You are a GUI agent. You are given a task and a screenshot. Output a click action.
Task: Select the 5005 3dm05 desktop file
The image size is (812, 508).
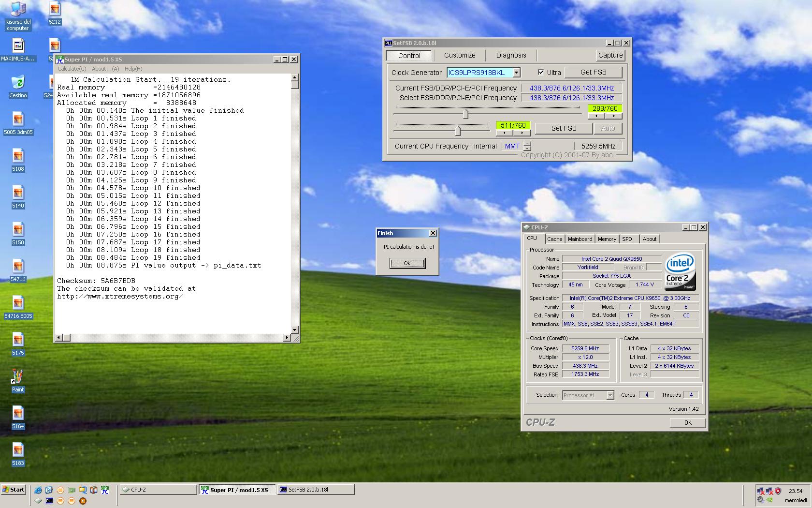[x=18, y=123]
